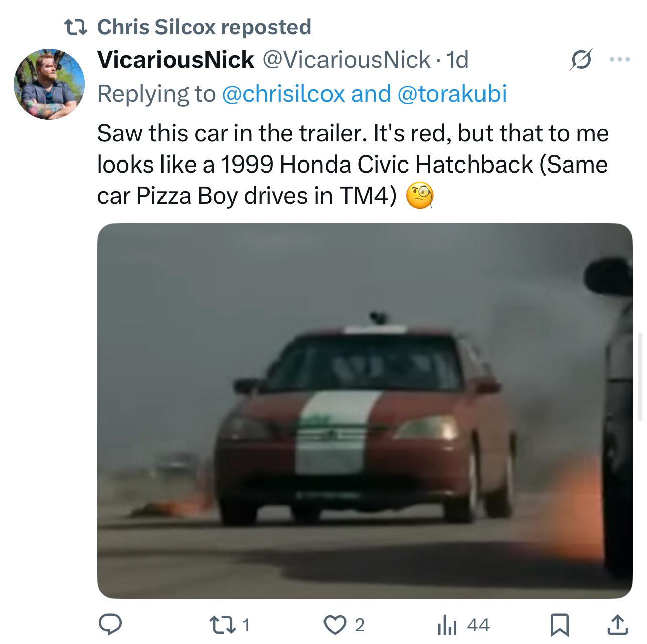Open the red car trailer image
The width and height of the screenshot is (647, 644).
click(365, 410)
